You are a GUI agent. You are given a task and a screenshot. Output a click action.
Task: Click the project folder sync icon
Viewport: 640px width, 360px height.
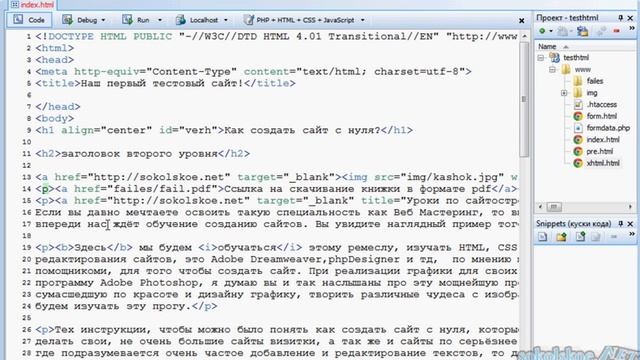pyautogui.click(x=582, y=31)
